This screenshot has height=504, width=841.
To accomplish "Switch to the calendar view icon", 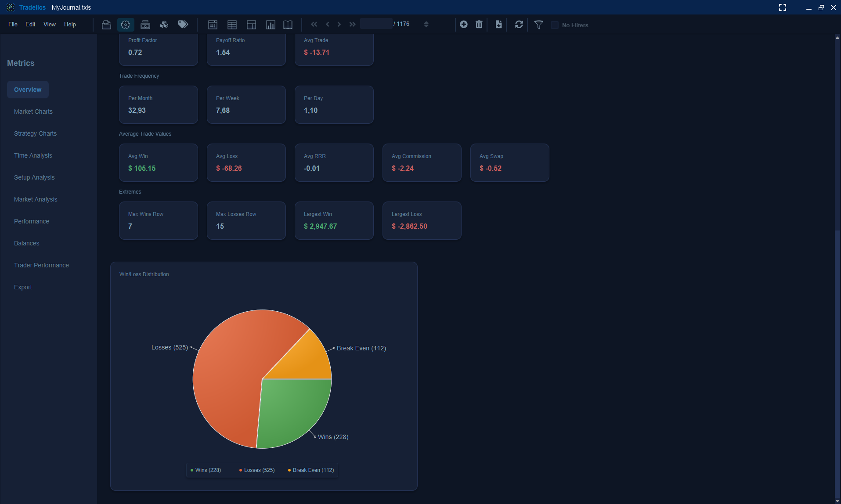I will click(x=213, y=25).
